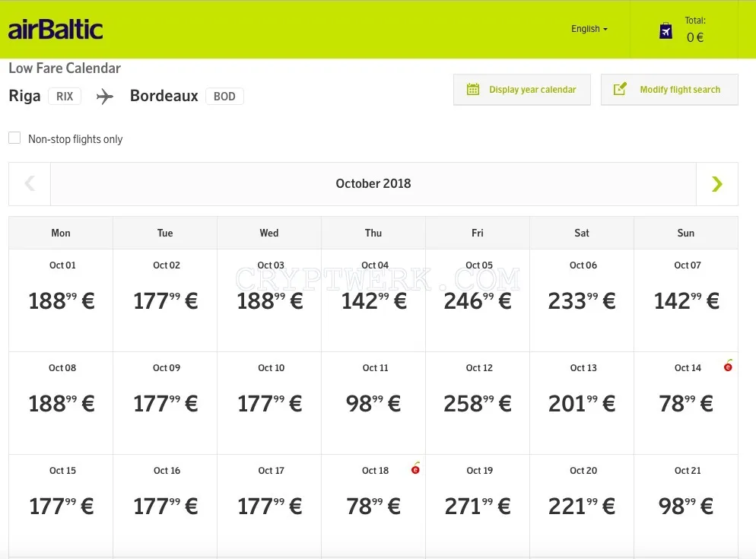Viewport: 756px width, 559px height.
Task: Go to previous month with left chevron
Action: pyautogui.click(x=30, y=184)
